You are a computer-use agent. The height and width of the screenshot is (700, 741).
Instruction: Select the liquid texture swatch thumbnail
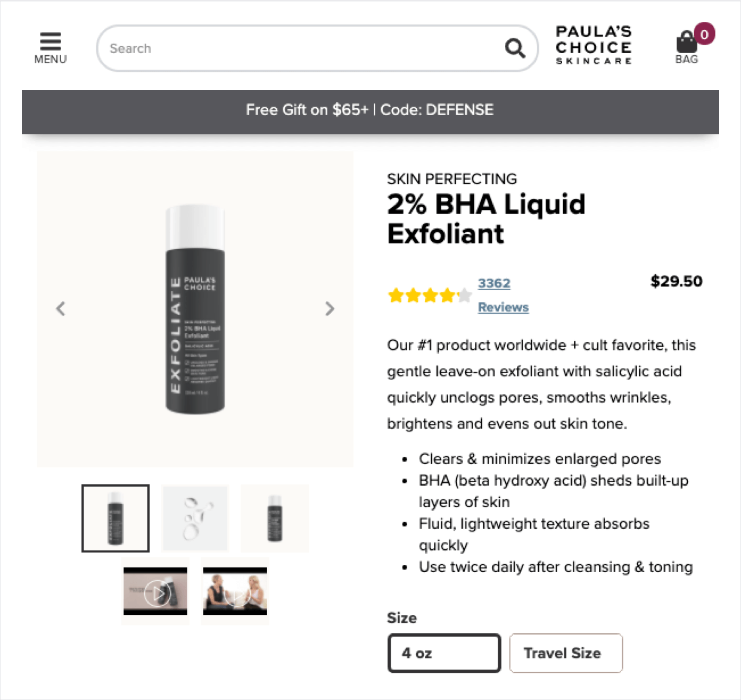195,518
